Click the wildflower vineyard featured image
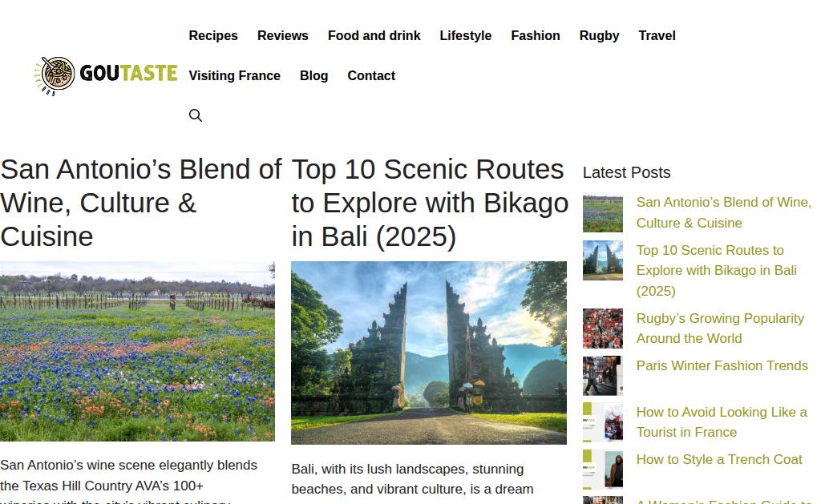 tap(137, 351)
